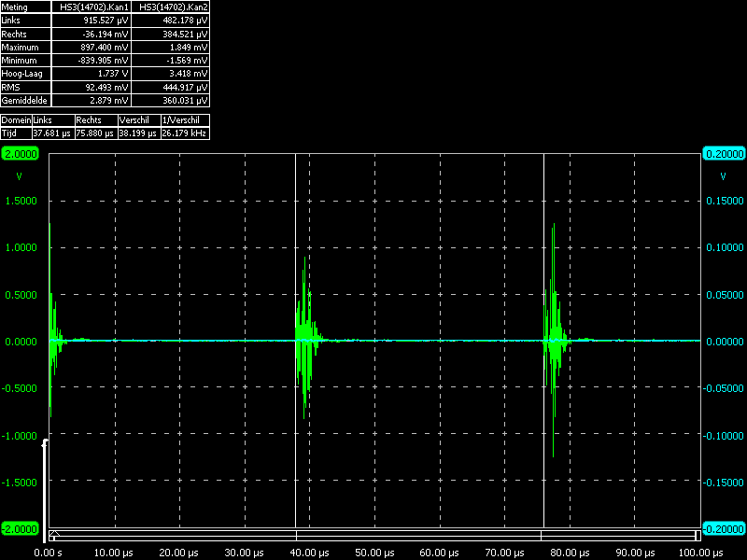The height and width of the screenshot is (560, 747).
Task: Click the Domein header in cursor table
Action: (16, 120)
